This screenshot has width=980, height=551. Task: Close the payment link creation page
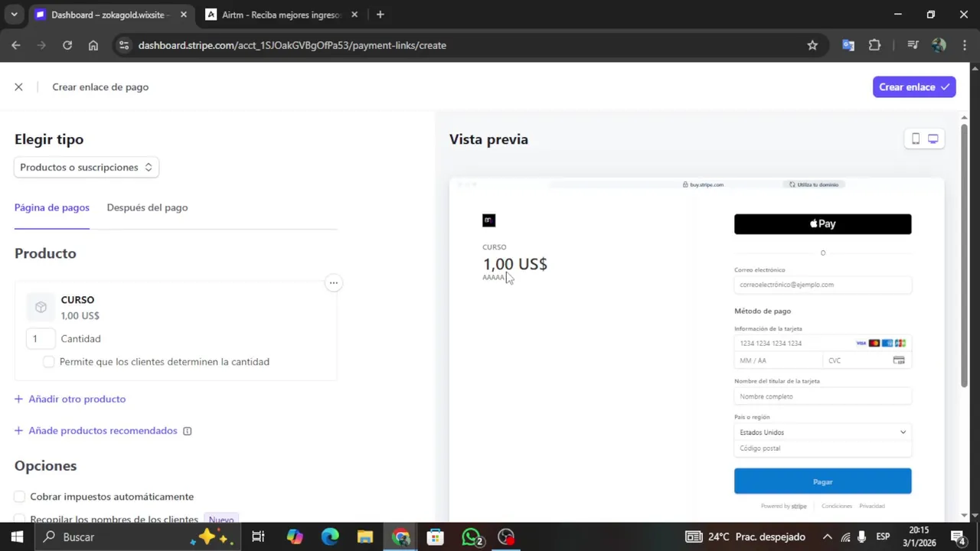click(18, 87)
